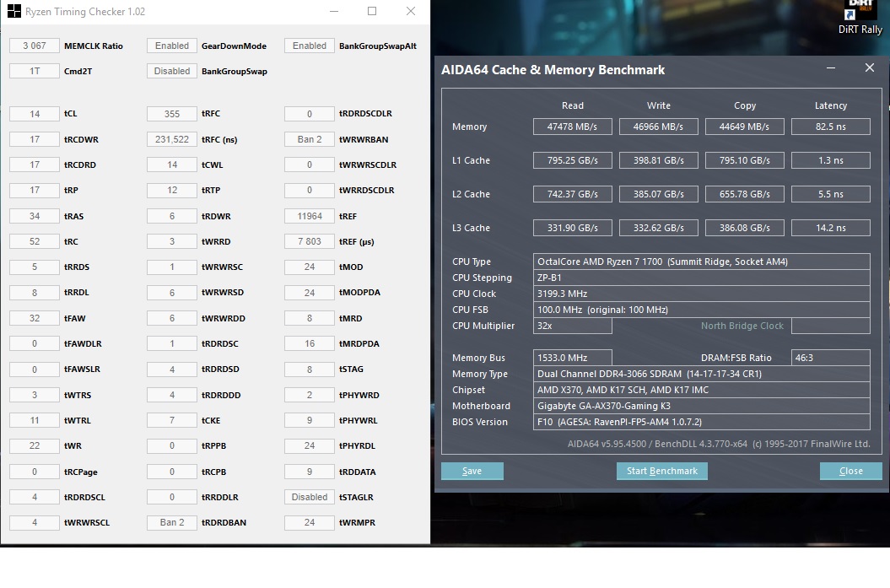Screen dimensions: 890x588
Task: Select the tRC value 52
Action: (x=35, y=241)
